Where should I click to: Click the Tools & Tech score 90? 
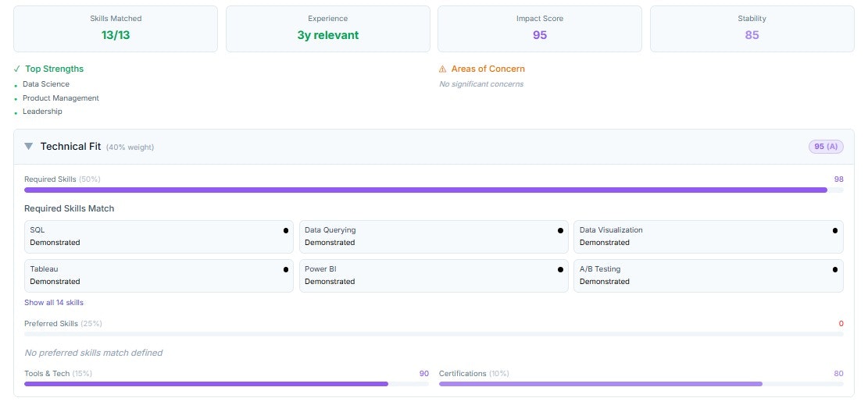tap(424, 374)
